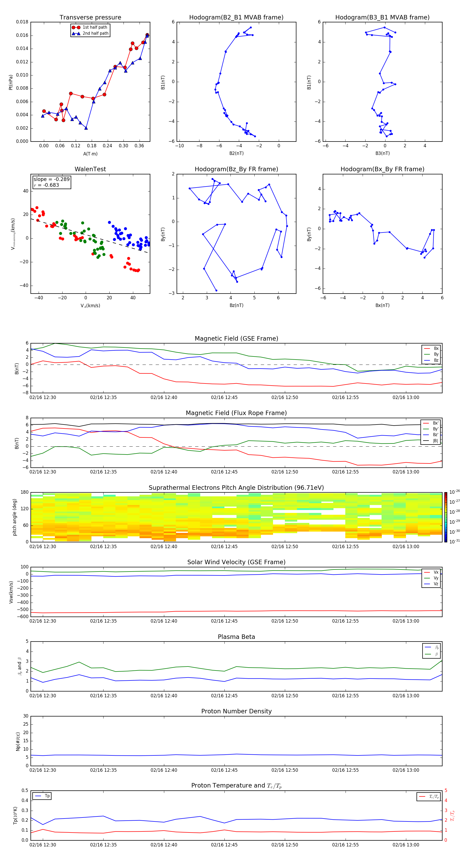This screenshot has height=868, width=473.
Task: Select the 'Tp' legend entry
Action: pos(42,796)
